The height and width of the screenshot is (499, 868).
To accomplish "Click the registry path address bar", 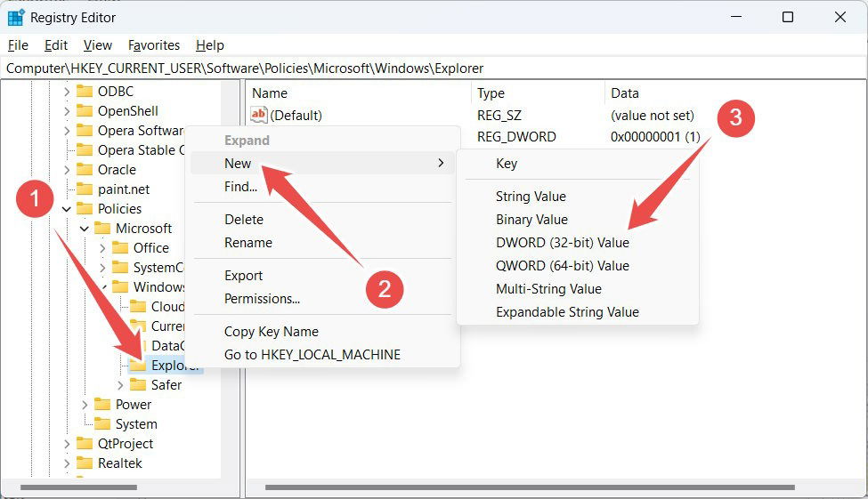I will (434, 68).
